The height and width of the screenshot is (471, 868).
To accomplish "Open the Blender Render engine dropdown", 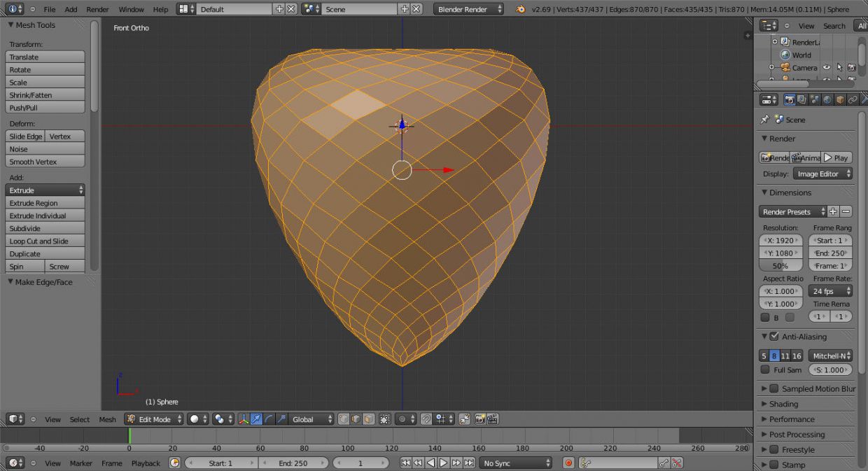I will pyautogui.click(x=469, y=9).
